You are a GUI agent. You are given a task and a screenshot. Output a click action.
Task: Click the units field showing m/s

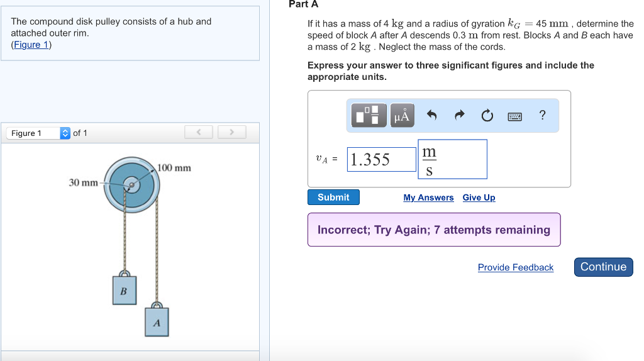[x=453, y=159]
